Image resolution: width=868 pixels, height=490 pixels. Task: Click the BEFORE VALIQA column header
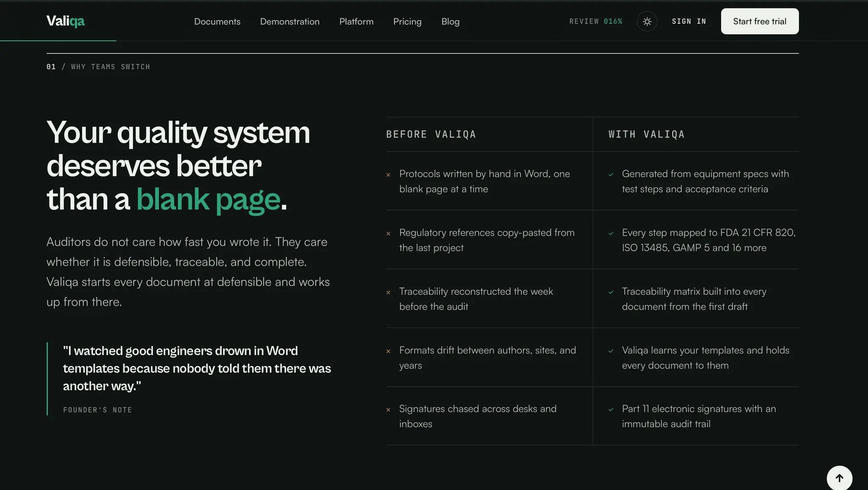431,134
